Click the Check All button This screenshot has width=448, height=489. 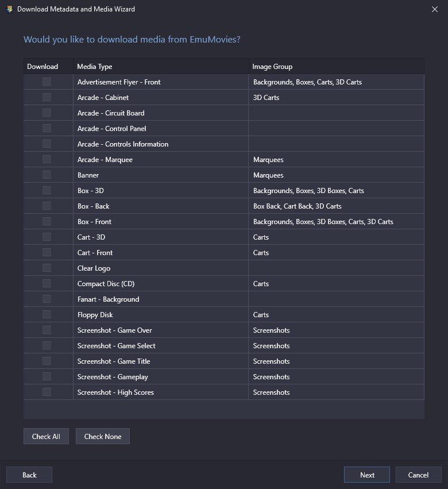click(46, 436)
